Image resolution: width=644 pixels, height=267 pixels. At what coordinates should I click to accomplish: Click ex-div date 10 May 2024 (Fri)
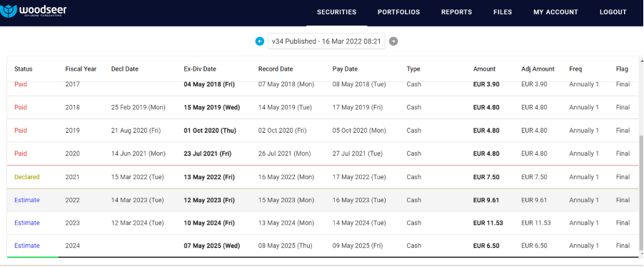click(209, 223)
